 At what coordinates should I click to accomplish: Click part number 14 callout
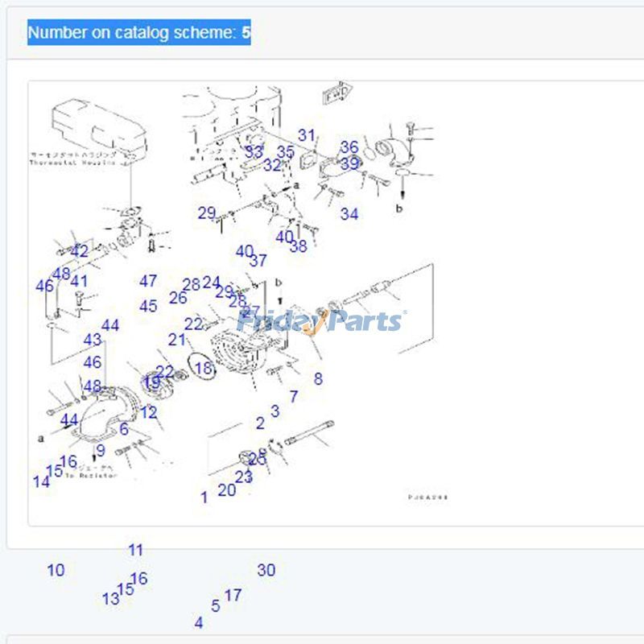tap(41, 481)
